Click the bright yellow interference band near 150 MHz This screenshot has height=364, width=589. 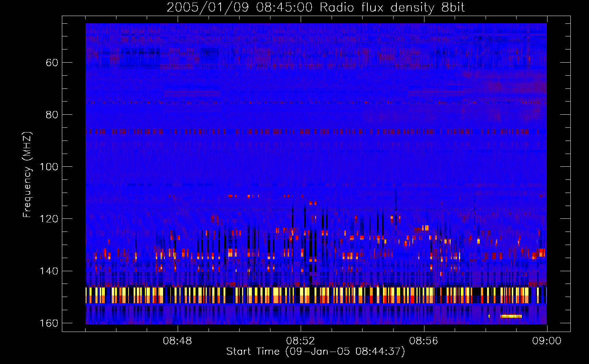tap(316, 295)
